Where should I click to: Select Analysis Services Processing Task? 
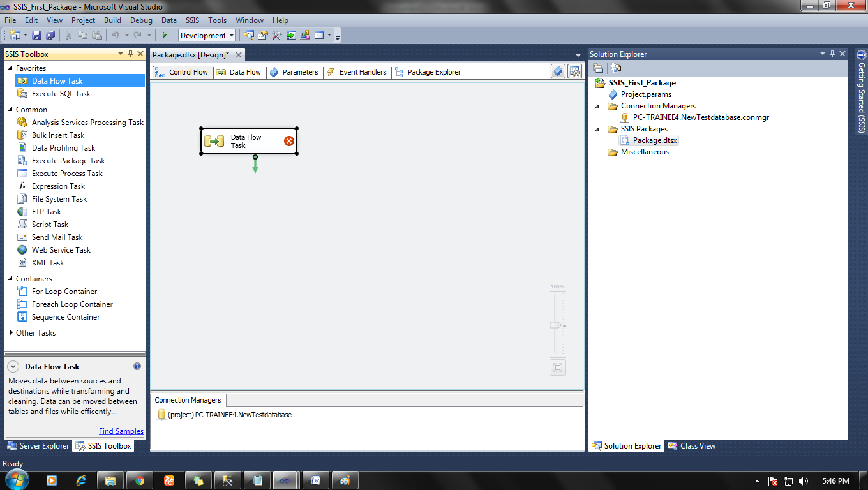click(80, 122)
